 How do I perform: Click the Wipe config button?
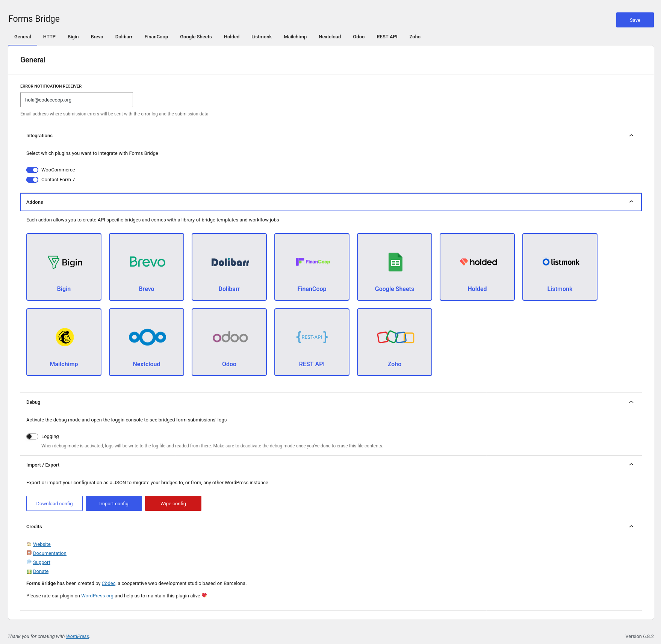(173, 503)
